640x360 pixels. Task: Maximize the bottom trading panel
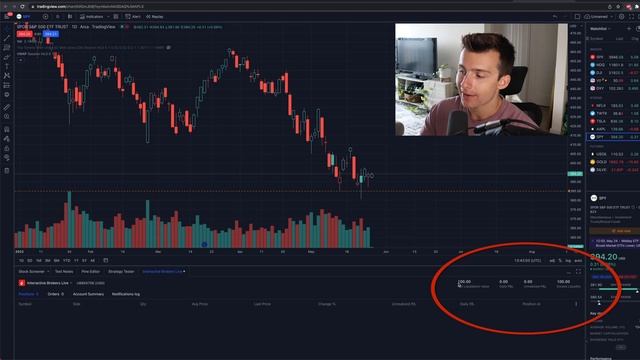point(578,271)
